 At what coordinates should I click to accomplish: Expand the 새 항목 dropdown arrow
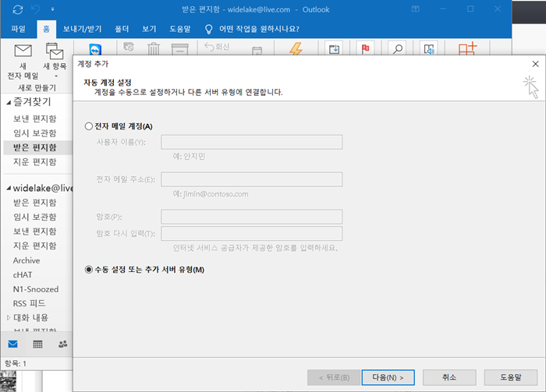(56, 76)
